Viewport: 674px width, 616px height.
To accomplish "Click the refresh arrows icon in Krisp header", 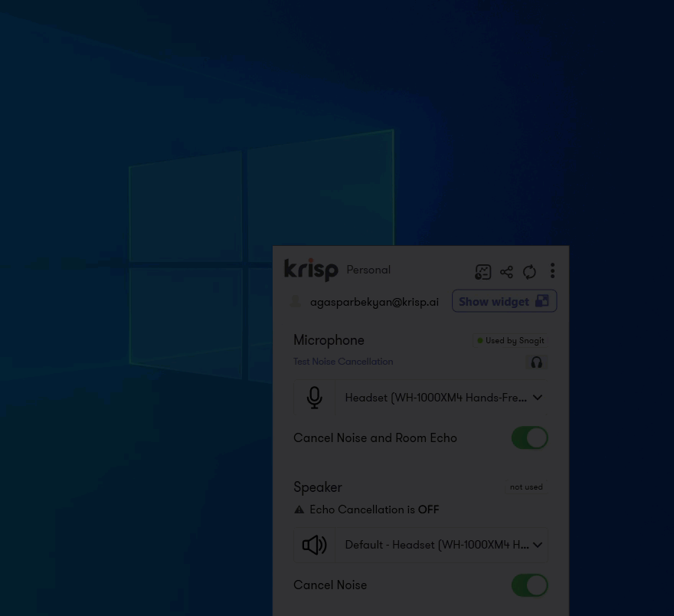I will [529, 272].
